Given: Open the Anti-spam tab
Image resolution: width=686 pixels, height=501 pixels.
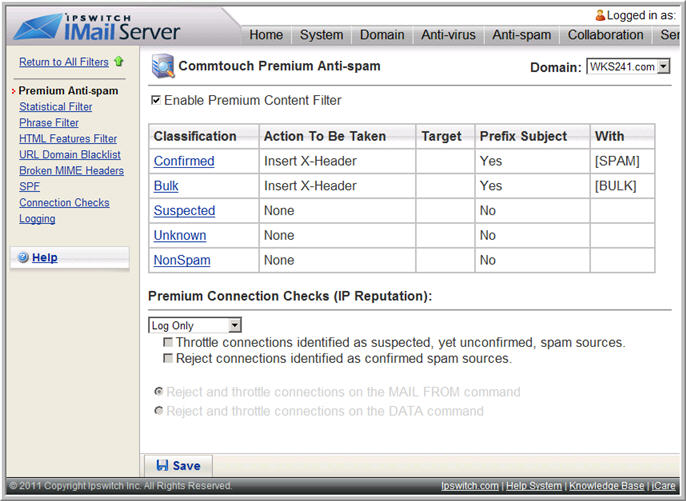Looking at the screenshot, I should (x=522, y=35).
